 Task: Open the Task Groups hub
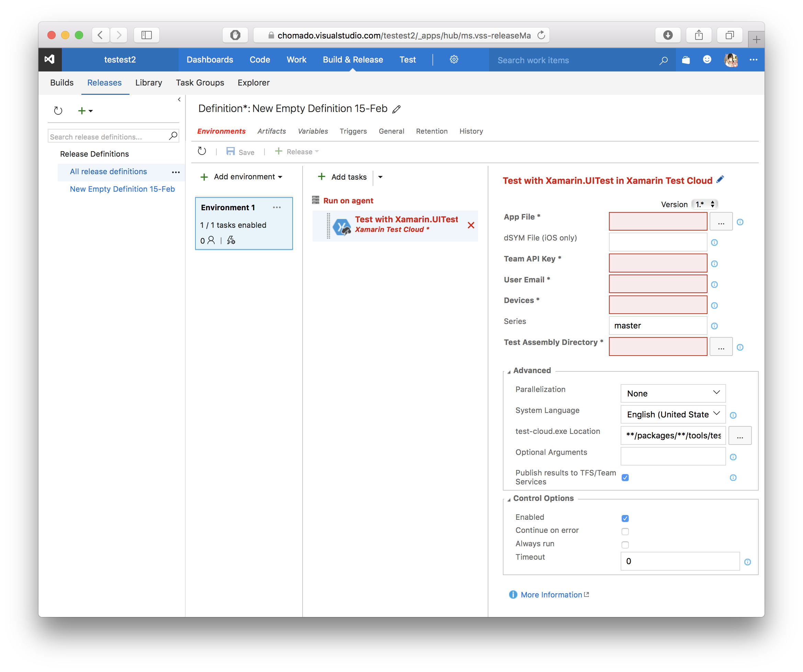pyautogui.click(x=200, y=82)
